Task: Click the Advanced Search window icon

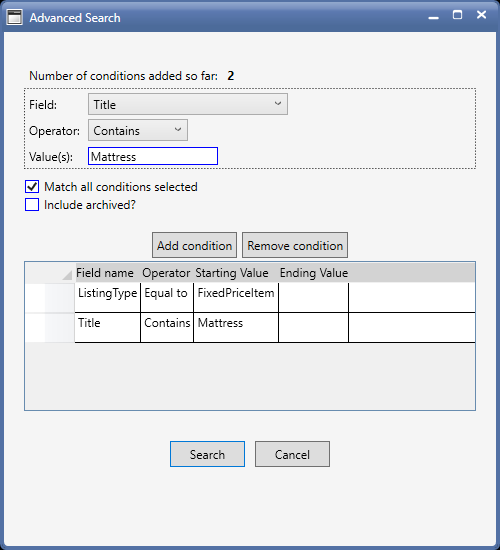Action: [x=14, y=17]
